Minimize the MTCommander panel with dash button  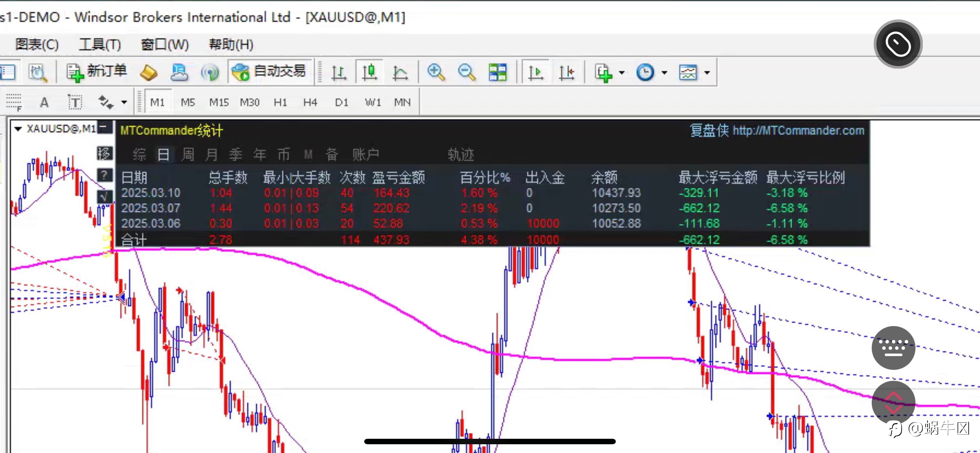[x=104, y=128]
